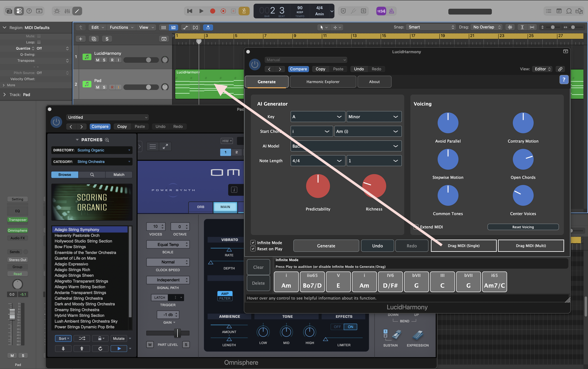
Task: Open the Minor scale dropdown
Action: pyautogui.click(x=374, y=117)
